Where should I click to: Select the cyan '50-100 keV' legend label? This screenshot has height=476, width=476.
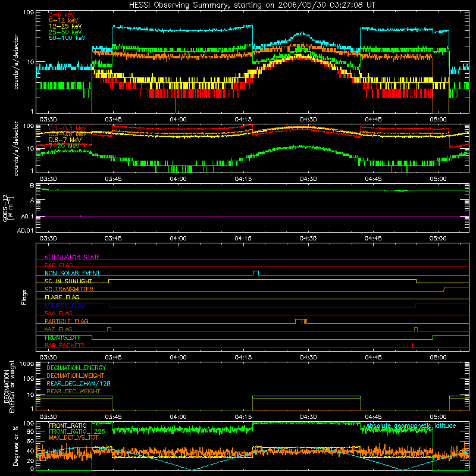[67, 38]
